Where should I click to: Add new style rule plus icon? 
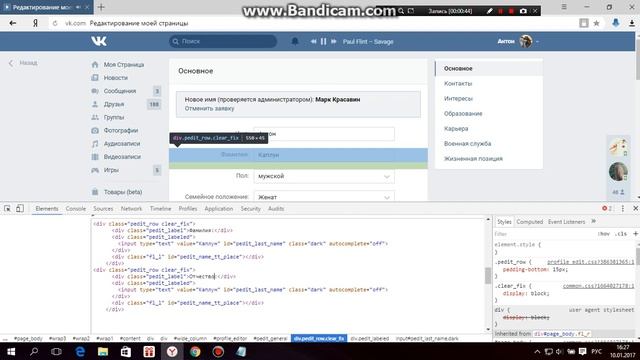(x=636, y=234)
